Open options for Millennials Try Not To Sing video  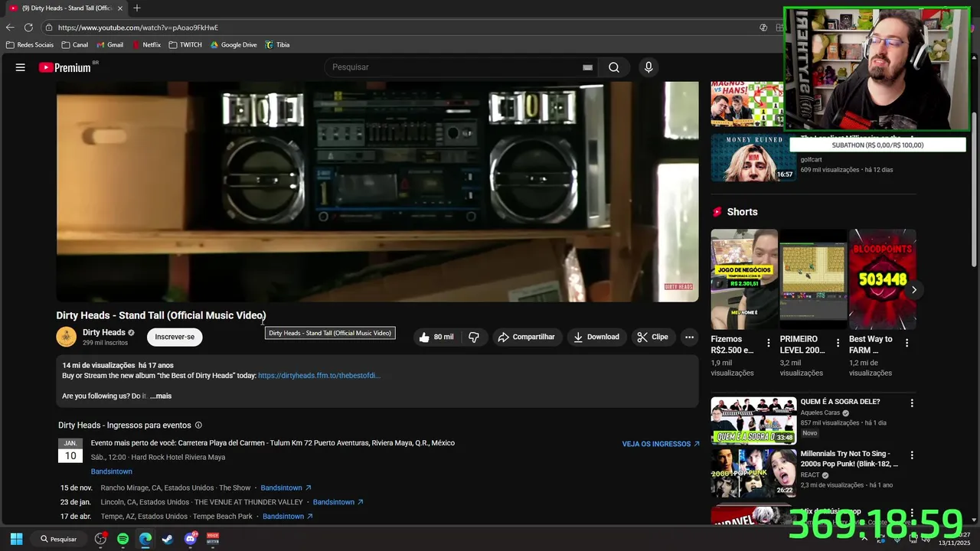[x=911, y=455]
